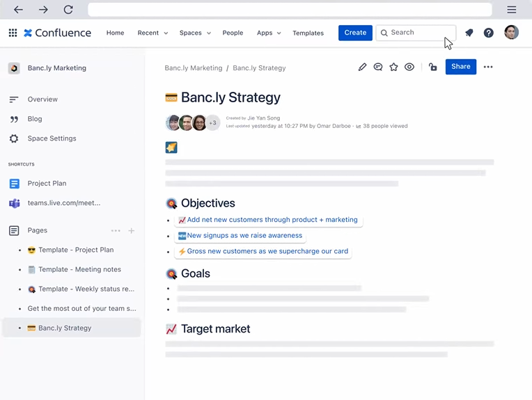
Task: Expand the Apps dropdown
Action: [x=269, y=33]
